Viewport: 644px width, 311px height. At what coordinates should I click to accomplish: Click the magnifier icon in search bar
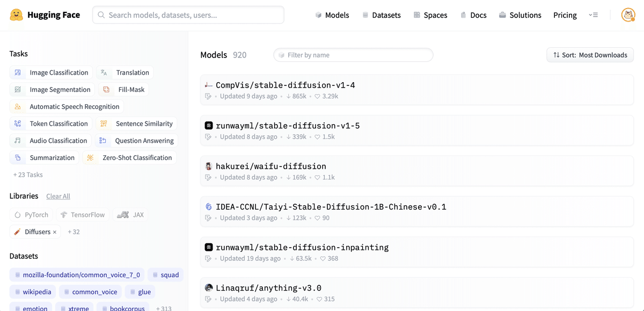coord(101,15)
